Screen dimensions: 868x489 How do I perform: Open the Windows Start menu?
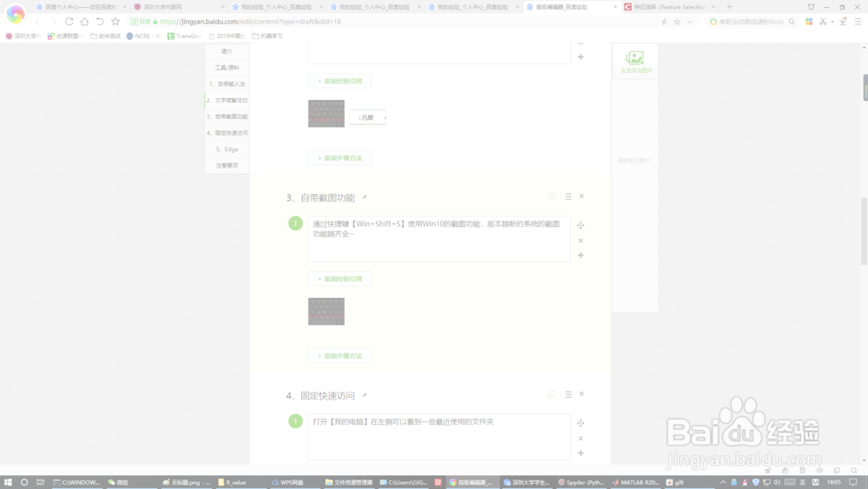(8, 482)
